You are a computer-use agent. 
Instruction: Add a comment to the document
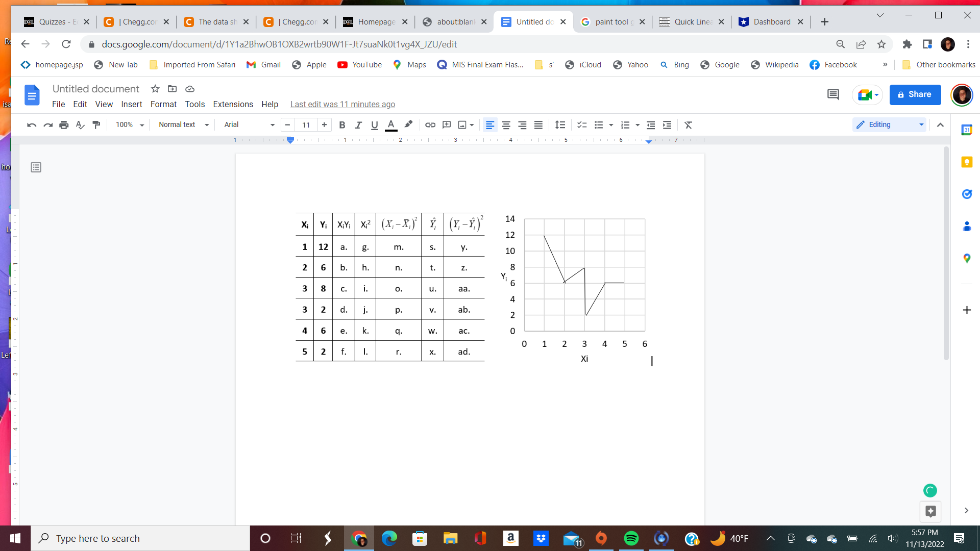point(447,125)
